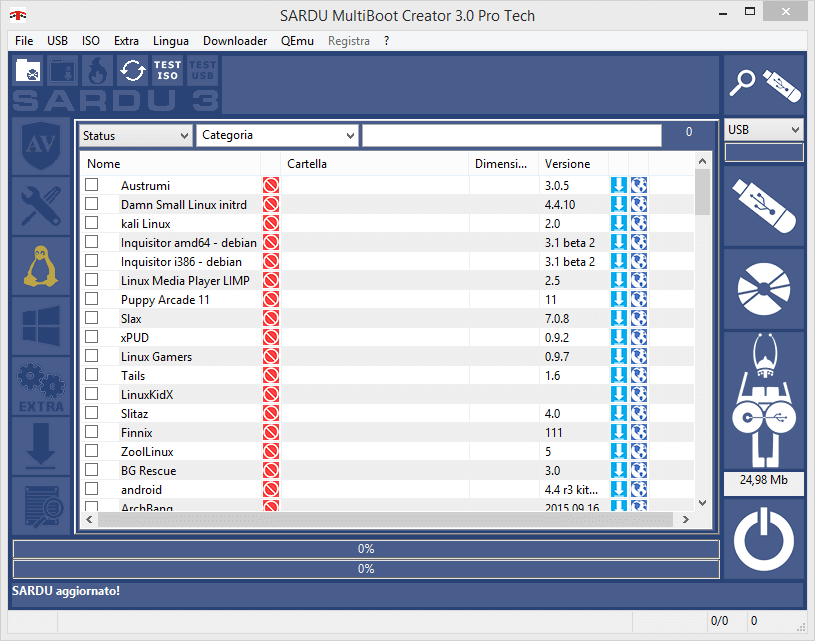Click the SARDU robot mascot icon
815x641 pixels.
[764, 400]
